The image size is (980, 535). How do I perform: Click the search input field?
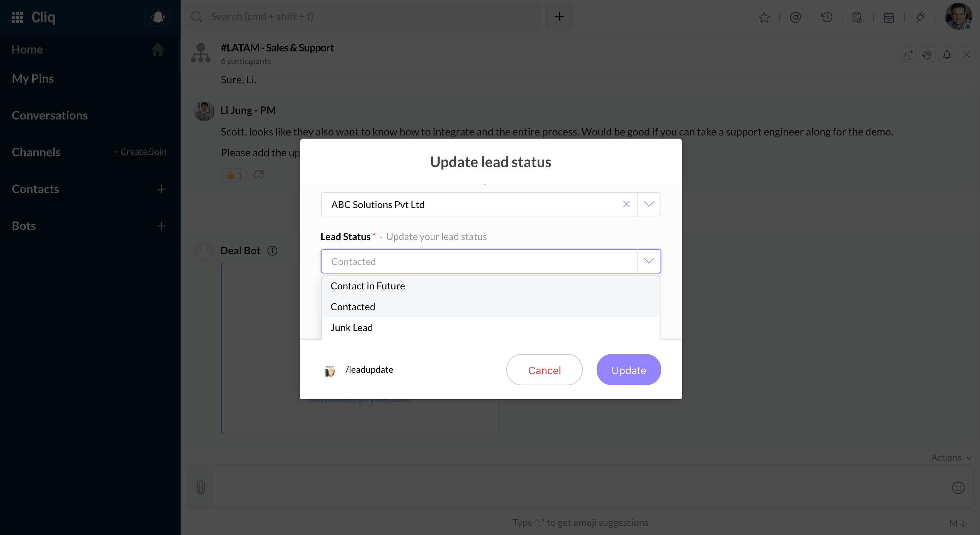click(363, 16)
